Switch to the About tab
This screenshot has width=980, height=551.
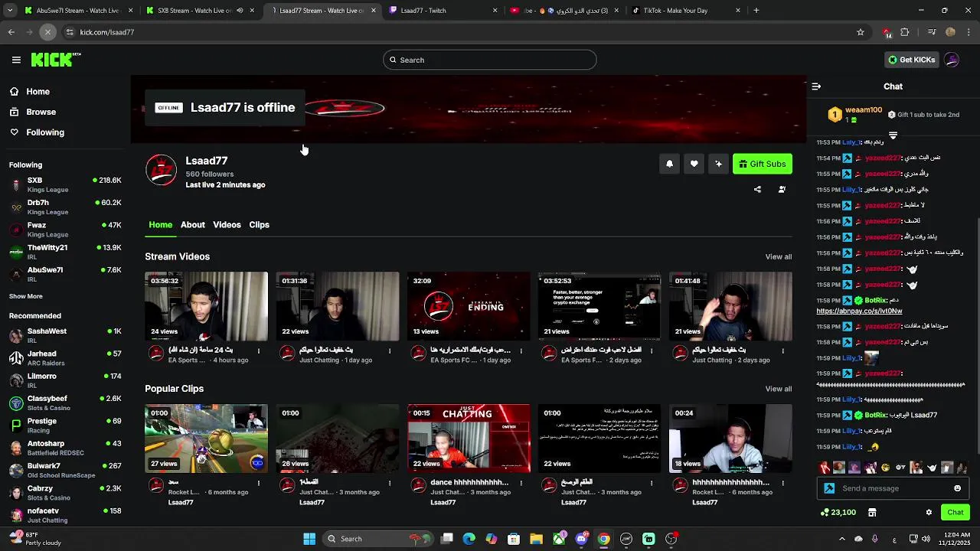(192, 225)
